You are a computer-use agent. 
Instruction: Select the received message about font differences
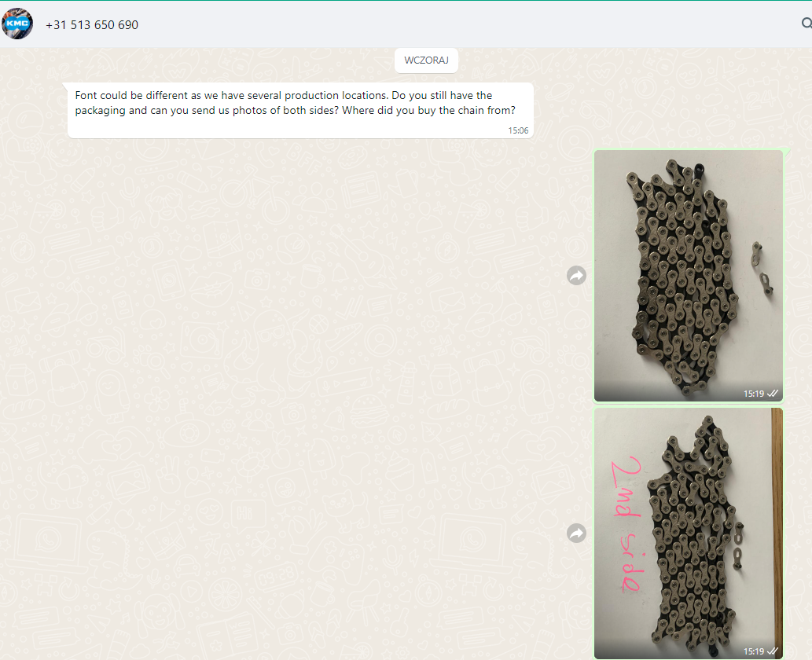300,110
